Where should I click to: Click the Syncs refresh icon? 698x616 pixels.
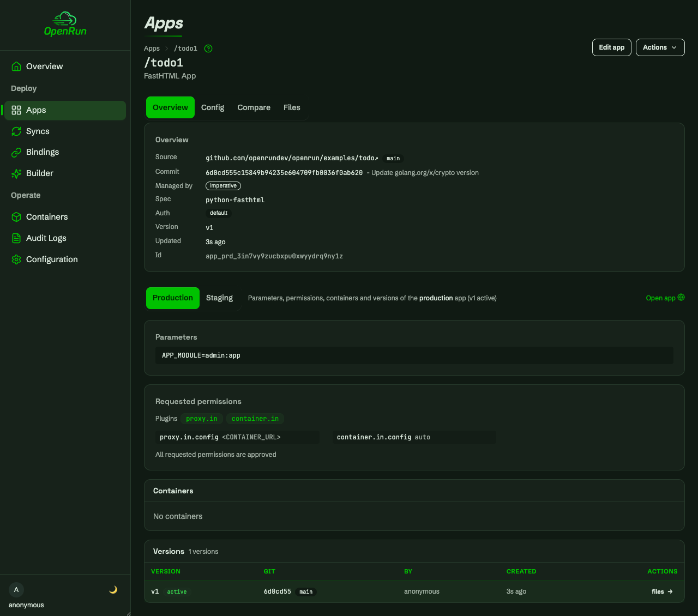point(16,131)
